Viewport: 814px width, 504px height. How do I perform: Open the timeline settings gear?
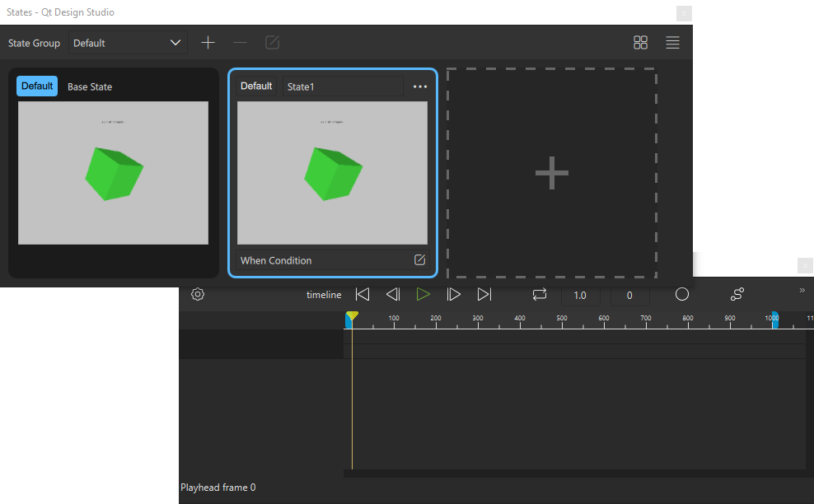point(198,295)
